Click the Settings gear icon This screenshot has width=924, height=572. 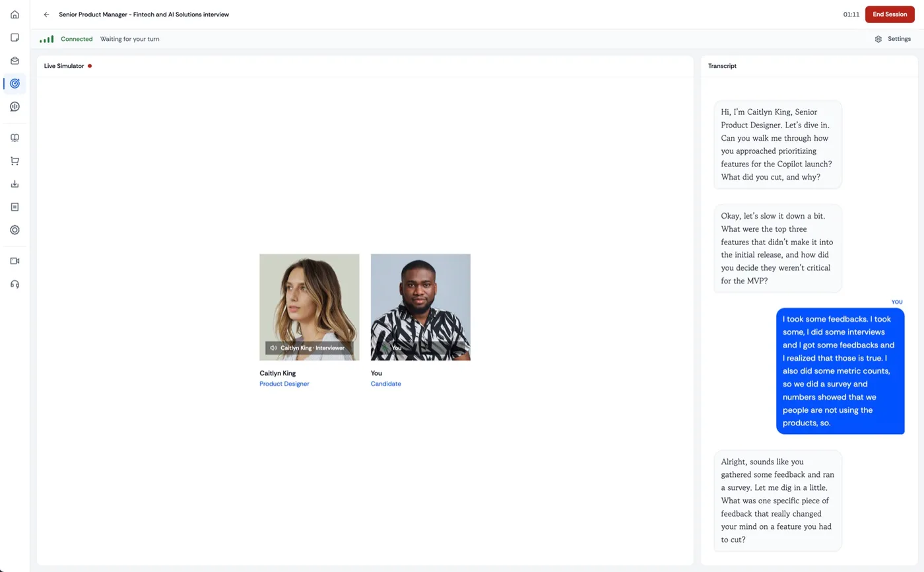pos(878,39)
